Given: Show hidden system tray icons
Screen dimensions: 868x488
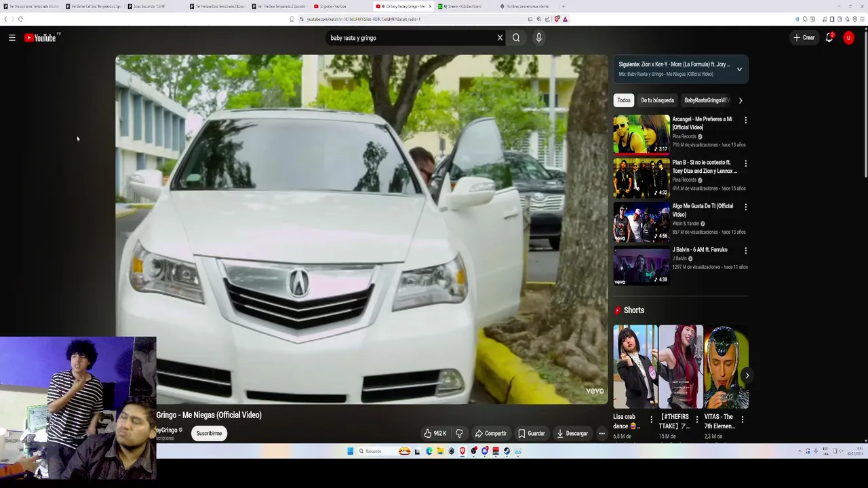Looking at the screenshot, I should pyautogui.click(x=799, y=451).
